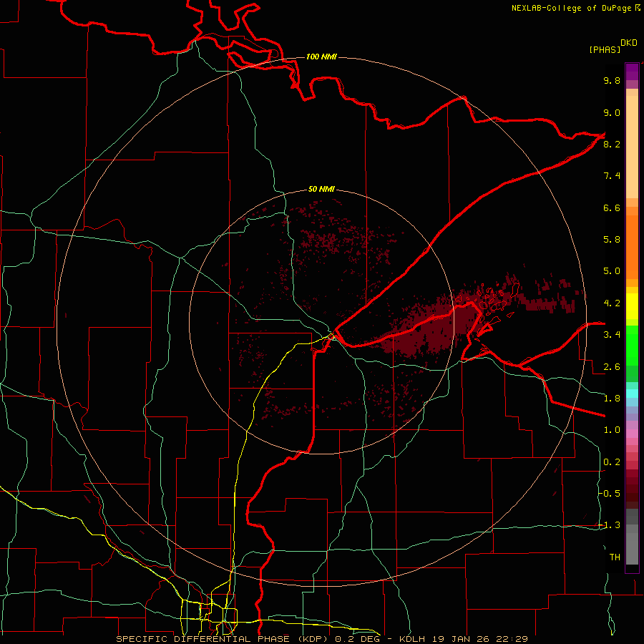Click the 6.6 legend value
This screenshot has width=644, height=644.
(x=612, y=208)
